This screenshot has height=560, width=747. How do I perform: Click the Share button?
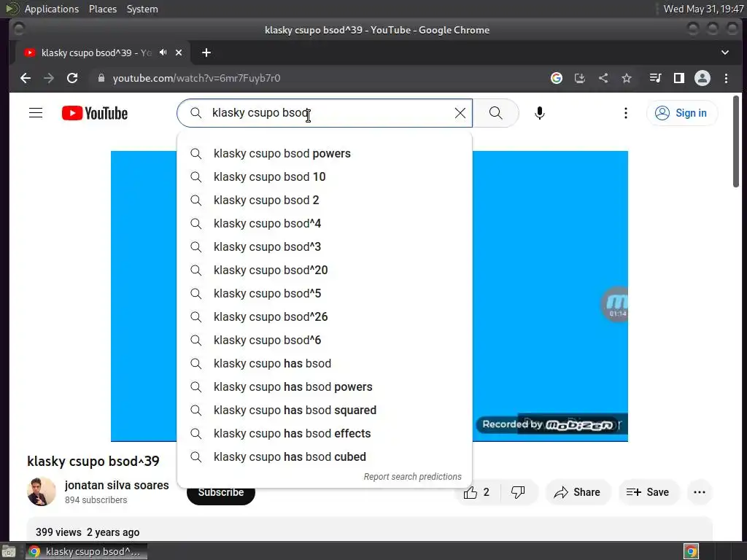tap(578, 492)
